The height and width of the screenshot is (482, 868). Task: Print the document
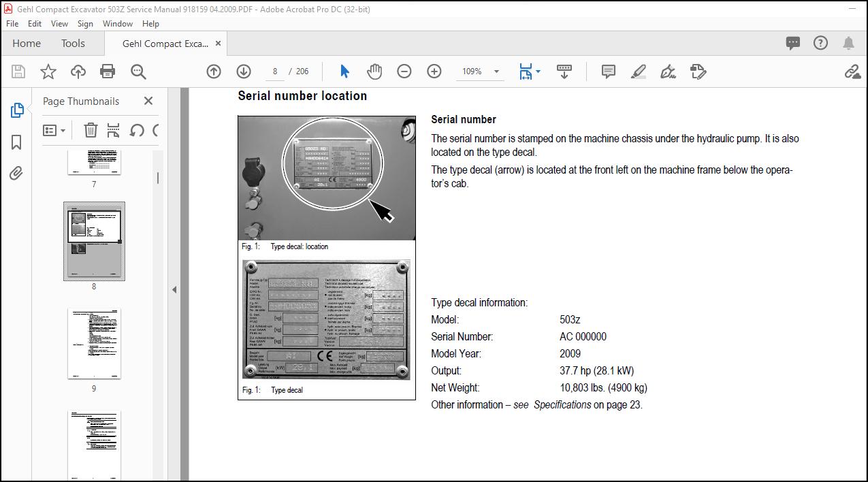click(108, 71)
